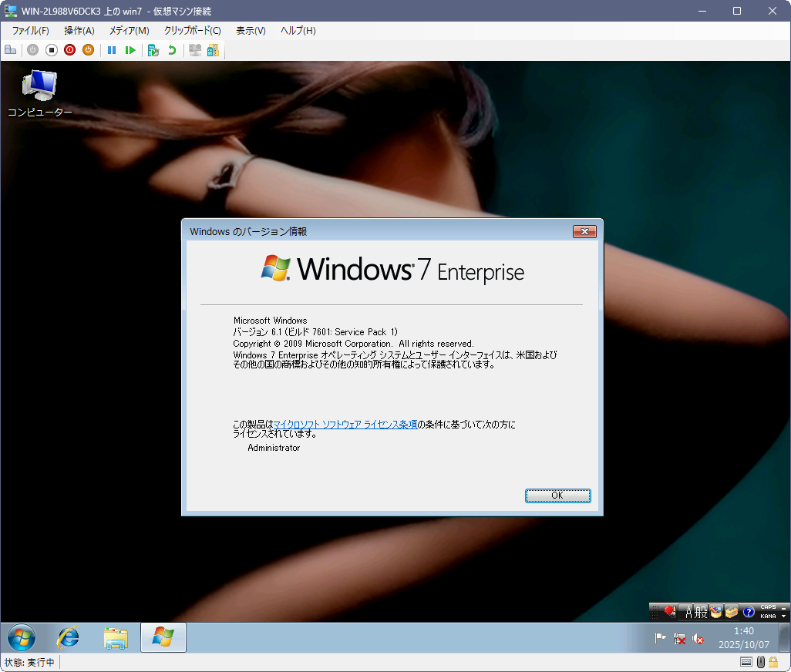This screenshot has width=791, height=672.
Task: Pause the virtual machine
Action: [x=112, y=50]
